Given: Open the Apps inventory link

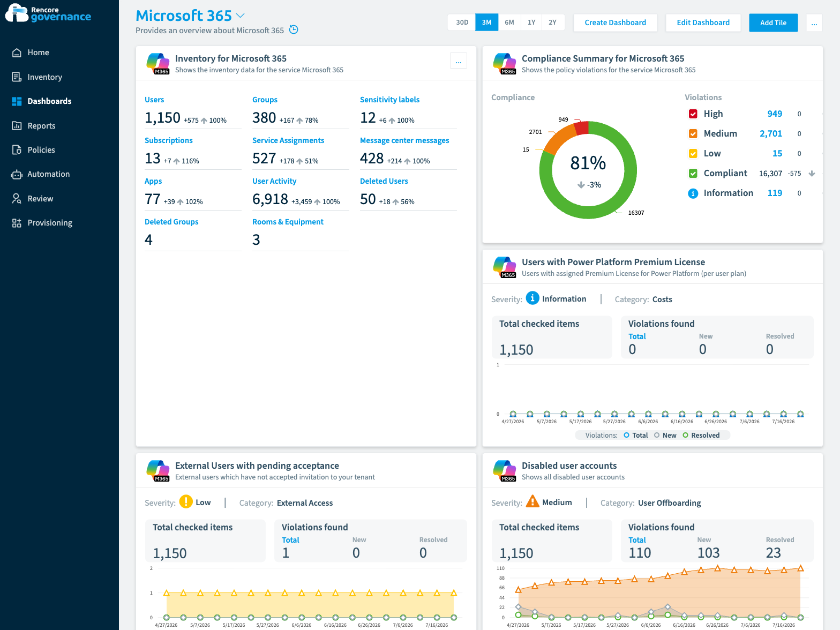Looking at the screenshot, I should pos(153,181).
